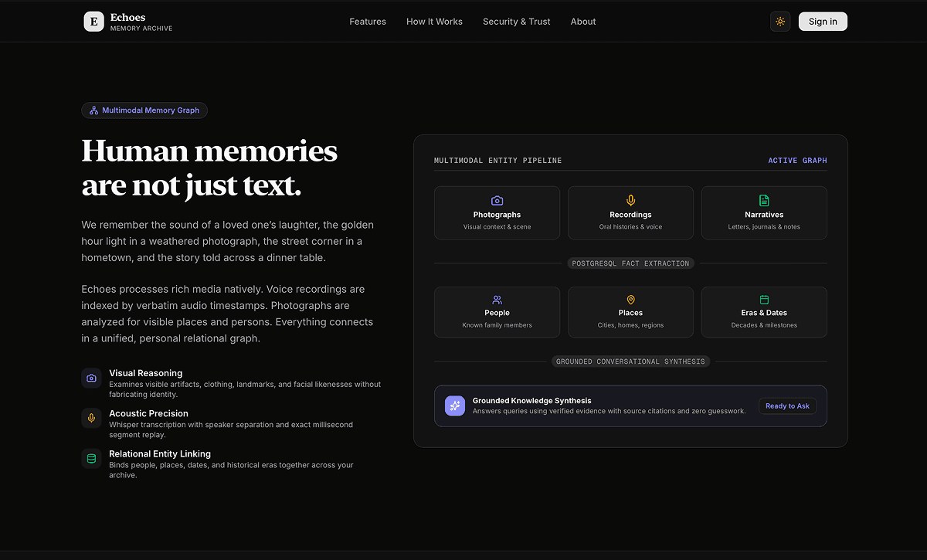Click the camera icon in Photographs card
The height and width of the screenshot is (560, 927).
(x=497, y=201)
